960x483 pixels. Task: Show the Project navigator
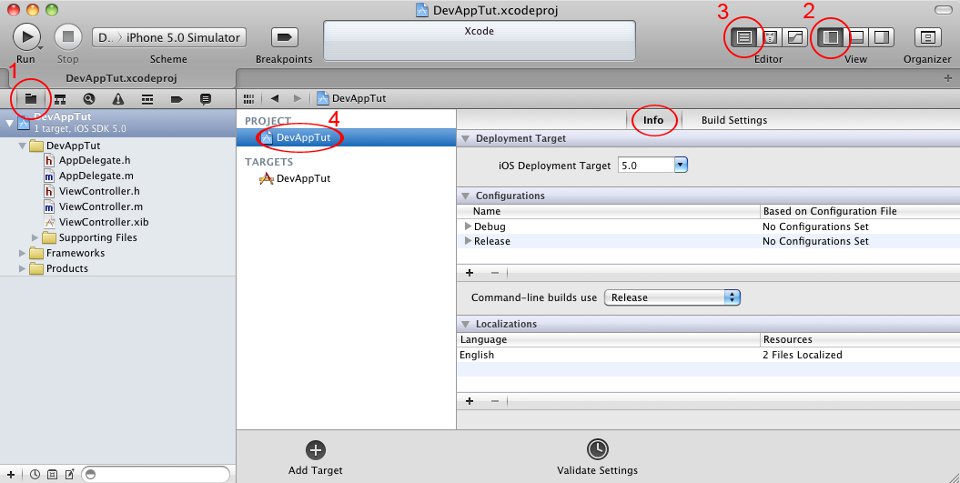(x=31, y=99)
